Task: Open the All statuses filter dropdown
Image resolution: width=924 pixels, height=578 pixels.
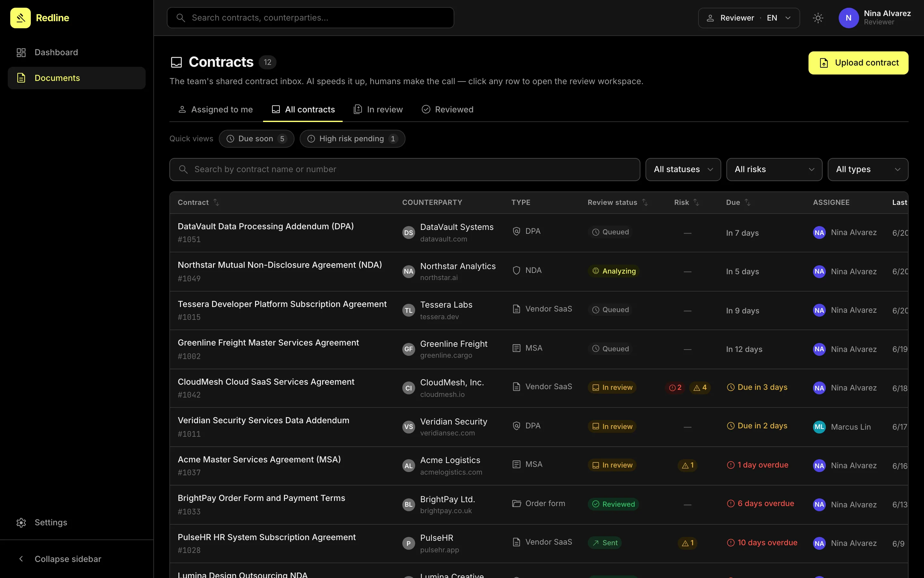Action: point(683,169)
